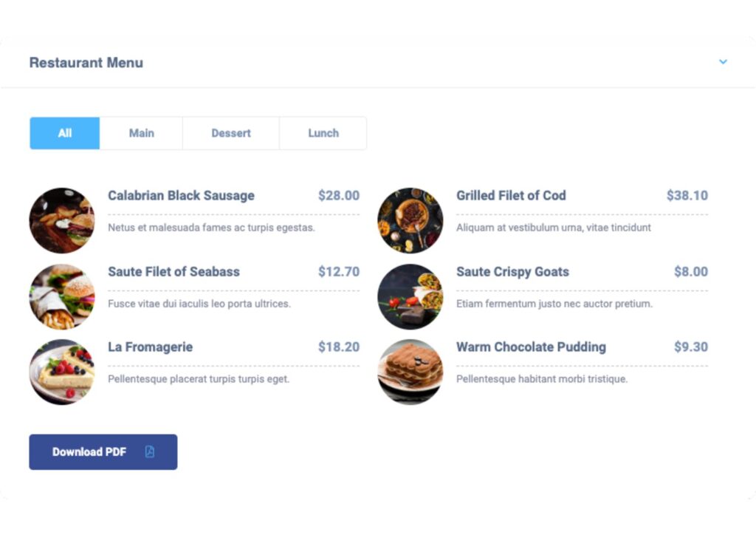This screenshot has height=535, width=756.
Task: Open Calabrian Black Sausage dish photo
Action: point(62,220)
